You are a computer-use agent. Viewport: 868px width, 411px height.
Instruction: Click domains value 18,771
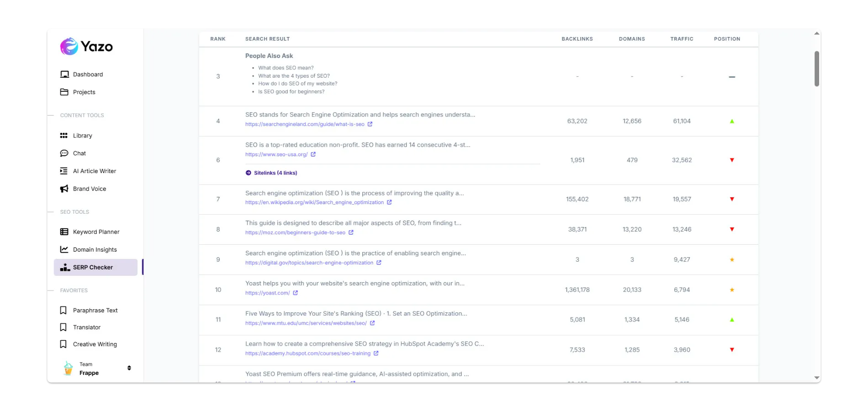632,199
